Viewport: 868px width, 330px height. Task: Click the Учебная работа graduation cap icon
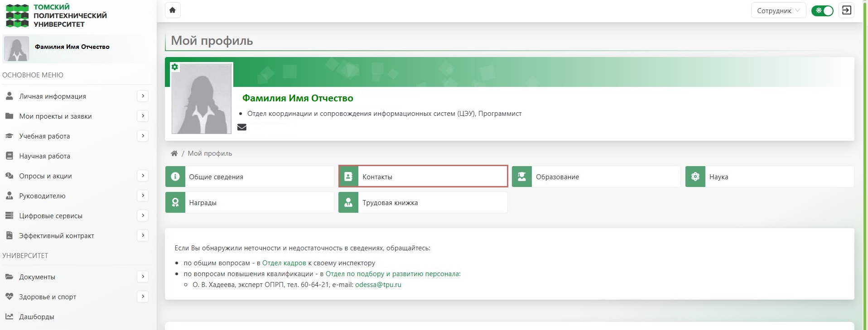click(x=9, y=136)
